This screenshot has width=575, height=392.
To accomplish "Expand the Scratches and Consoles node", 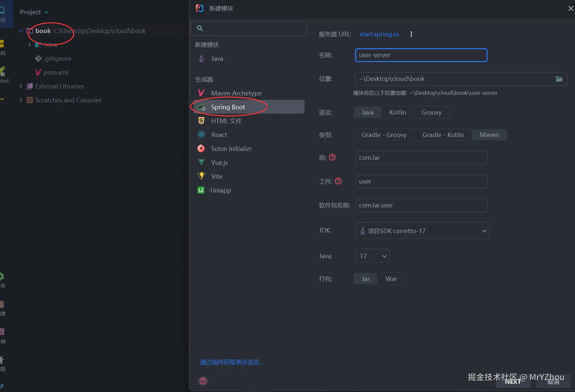I will [21, 100].
